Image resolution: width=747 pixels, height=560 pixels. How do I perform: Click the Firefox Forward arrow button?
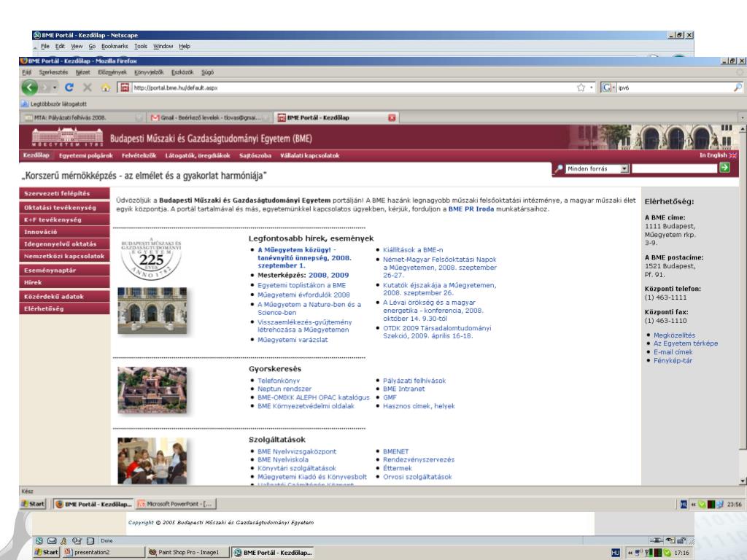click(44, 87)
